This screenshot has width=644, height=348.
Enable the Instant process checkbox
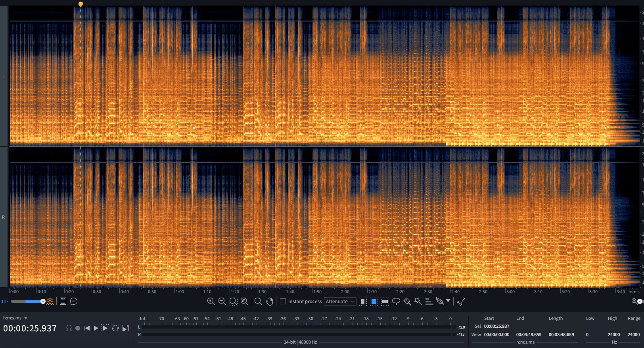click(x=283, y=302)
